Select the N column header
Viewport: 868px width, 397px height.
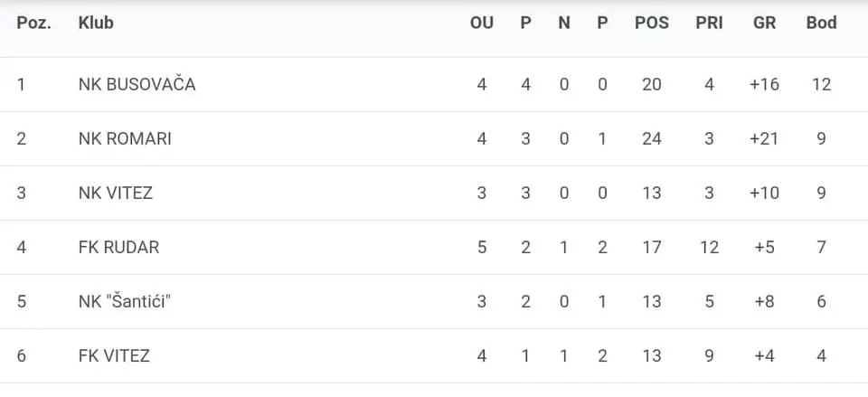click(x=564, y=23)
